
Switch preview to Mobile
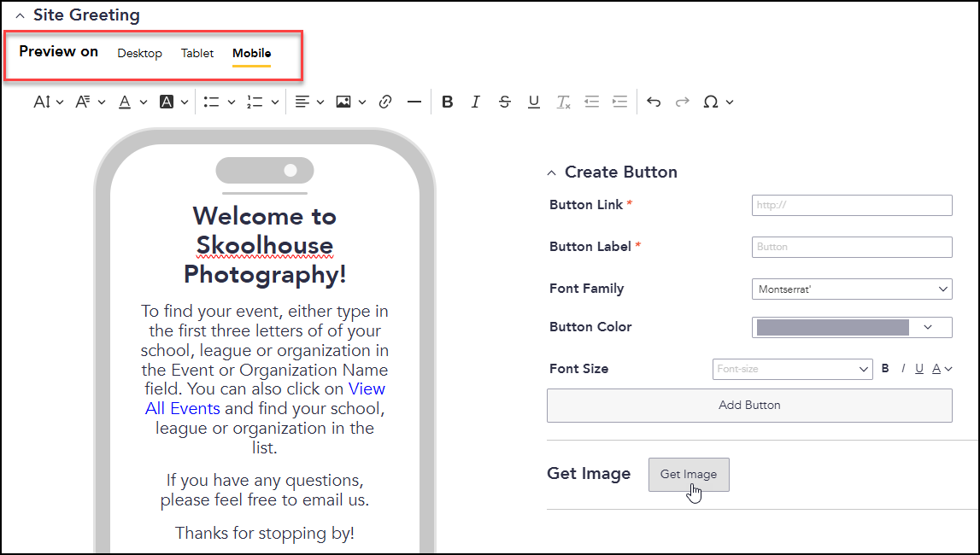[x=251, y=54]
